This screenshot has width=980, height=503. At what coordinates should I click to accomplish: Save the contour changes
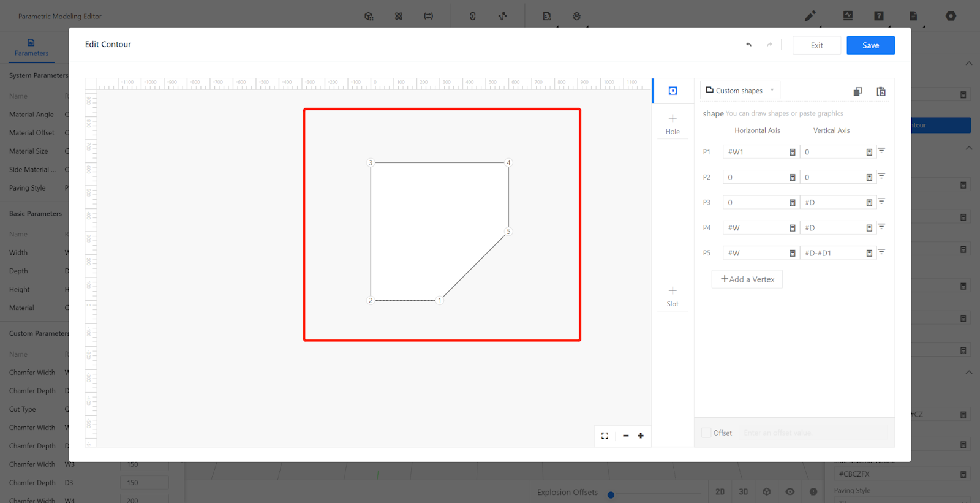[870, 45]
